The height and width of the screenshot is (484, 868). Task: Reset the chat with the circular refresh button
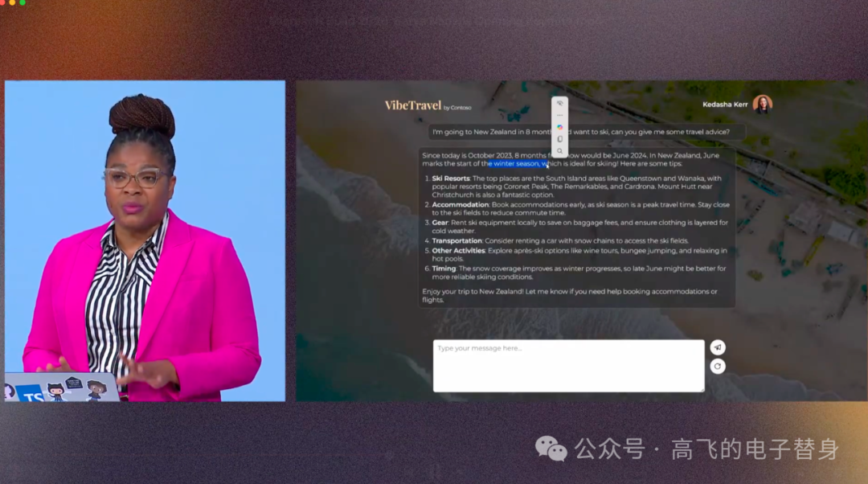click(718, 366)
